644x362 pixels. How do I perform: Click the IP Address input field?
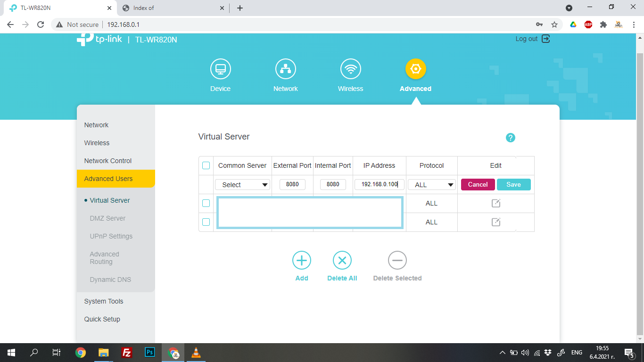click(x=379, y=184)
